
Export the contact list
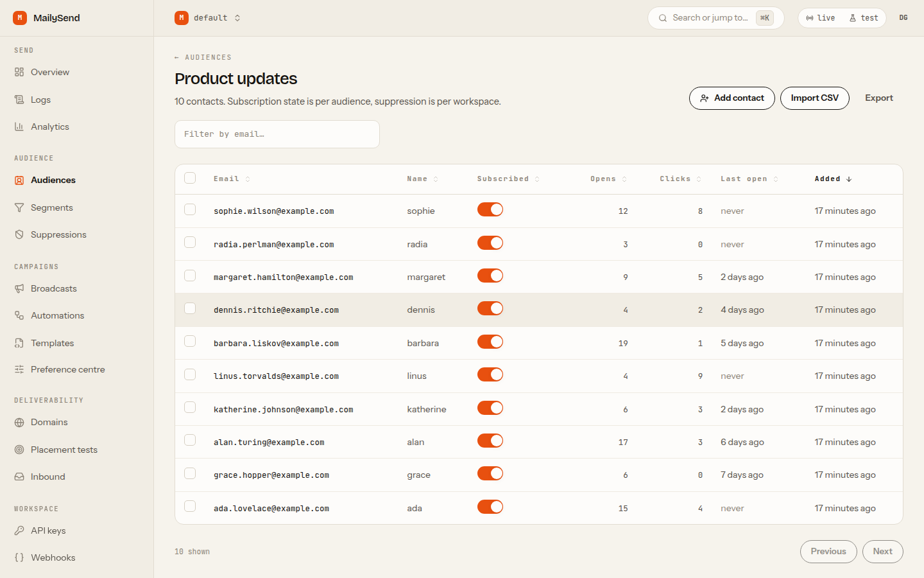[879, 98]
